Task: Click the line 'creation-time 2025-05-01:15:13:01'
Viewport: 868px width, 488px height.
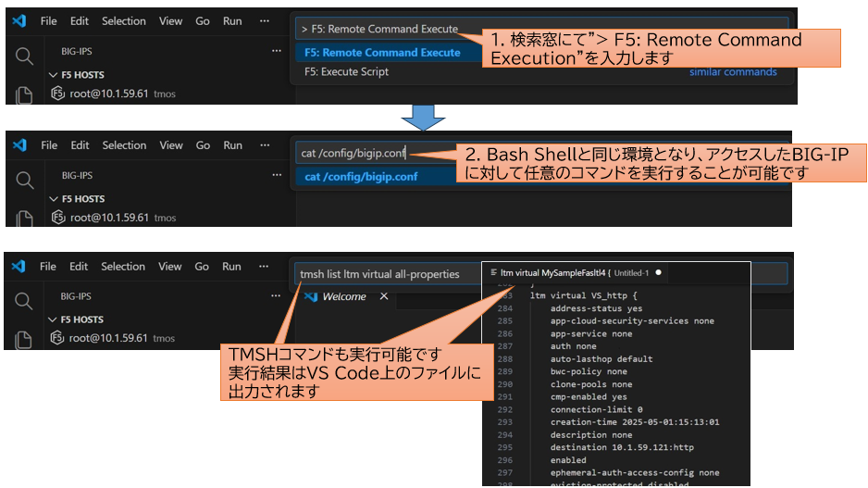Action: 635,422
